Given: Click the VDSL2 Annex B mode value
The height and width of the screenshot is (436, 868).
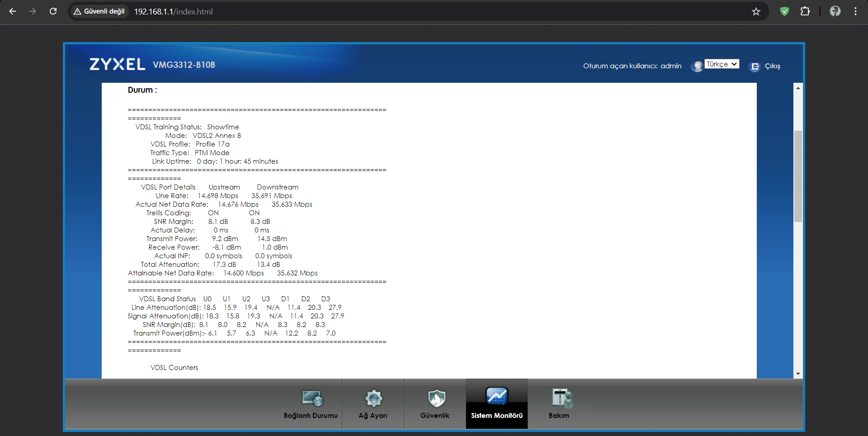Looking at the screenshot, I should 217,136.
